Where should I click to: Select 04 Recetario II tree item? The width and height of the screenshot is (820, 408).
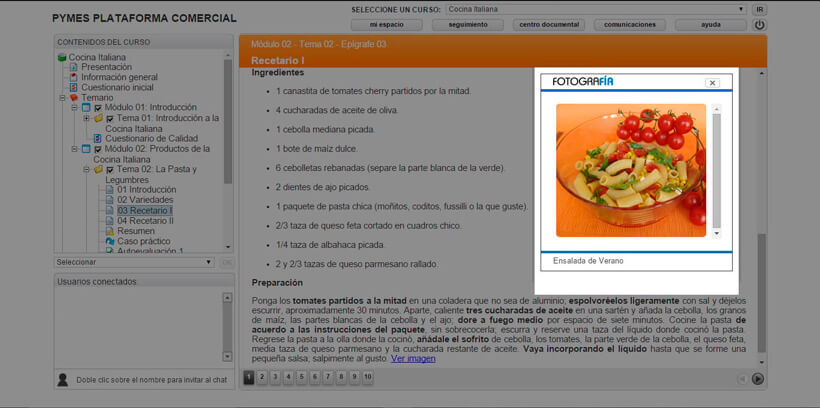145,221
